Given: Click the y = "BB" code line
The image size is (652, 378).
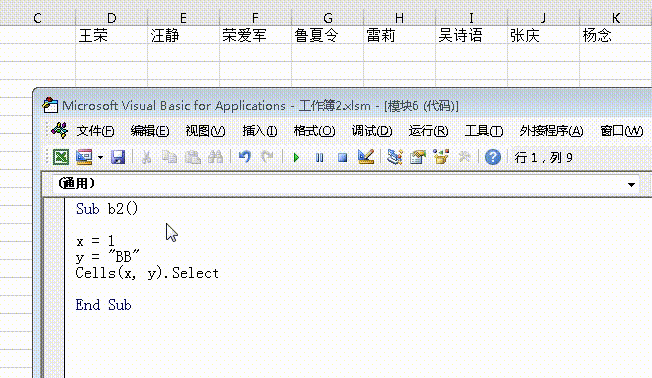Looking at the screenshot, I should pos(108,257).
